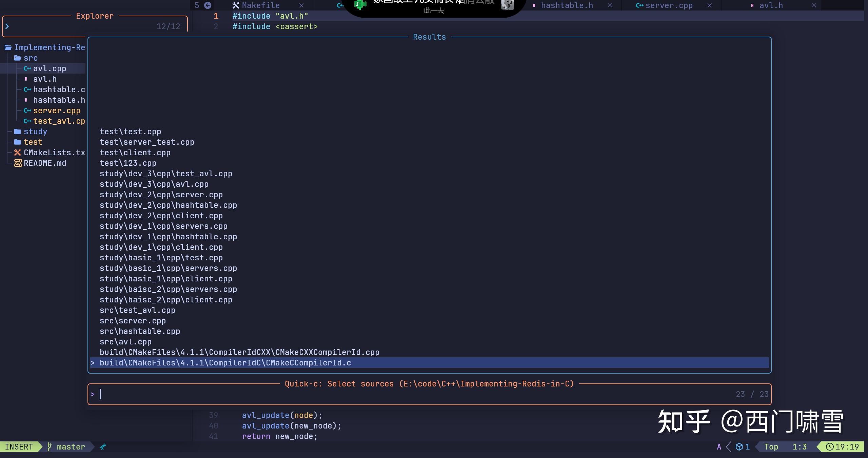868x458 pixels.
Task: Open CMakeLists.txt from the Explorer
Action: pos(54,153)
